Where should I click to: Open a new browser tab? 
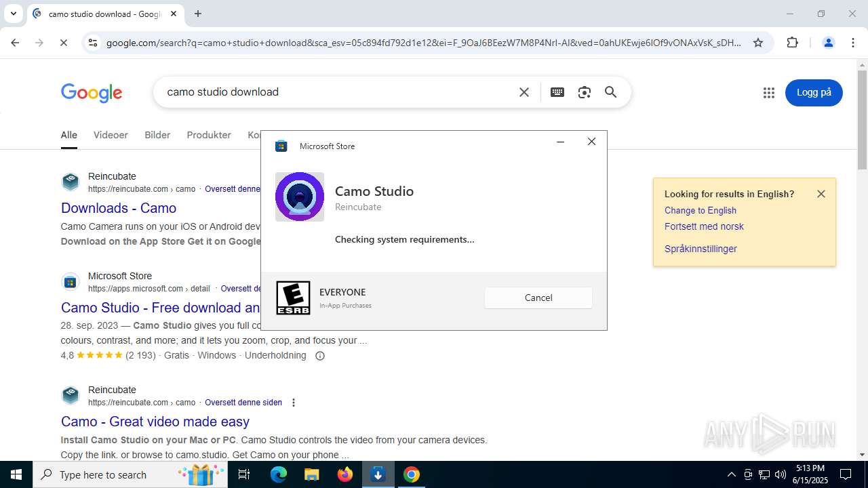pos(198,14)
